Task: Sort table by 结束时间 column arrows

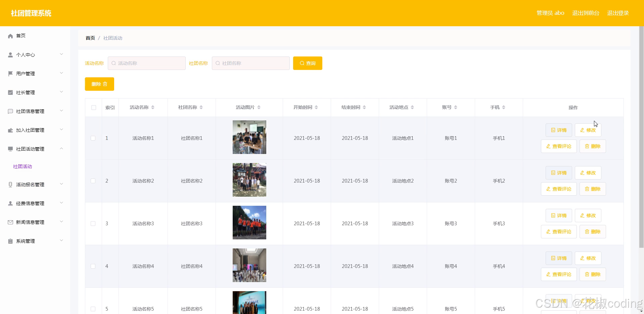Action: (364, 107)
